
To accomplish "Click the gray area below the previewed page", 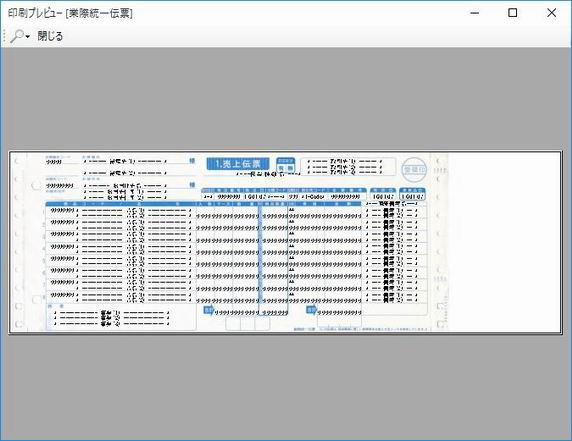I will click(286, 387).
